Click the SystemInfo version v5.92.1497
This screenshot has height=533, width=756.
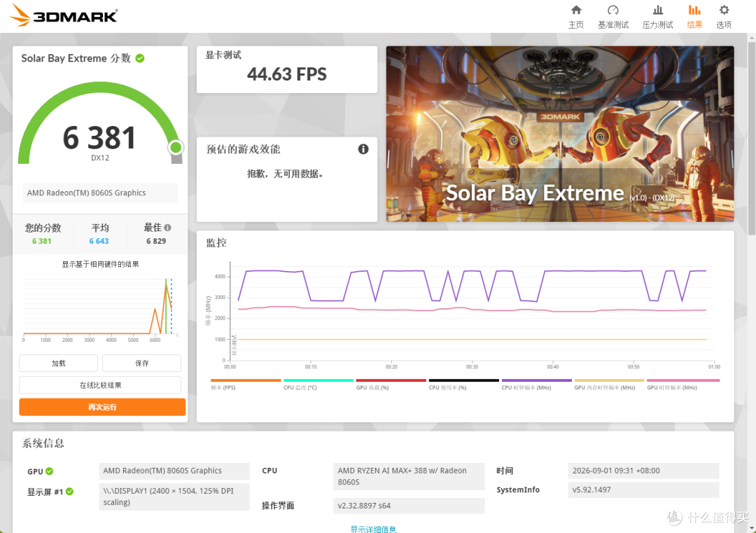(x=643, y=490)
